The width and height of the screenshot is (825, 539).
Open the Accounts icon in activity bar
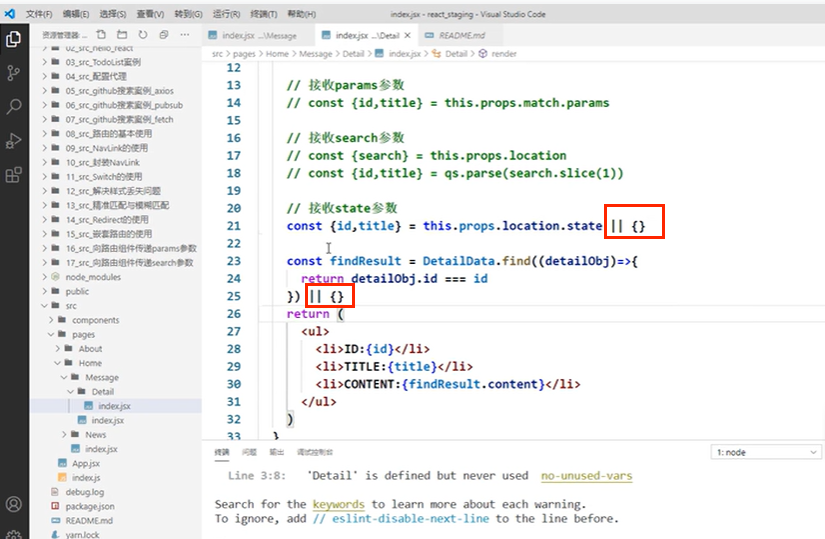14,504
